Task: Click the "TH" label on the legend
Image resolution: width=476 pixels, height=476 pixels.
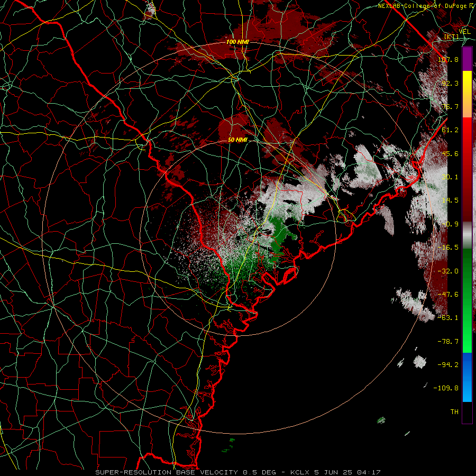Action: coord(454,412)
